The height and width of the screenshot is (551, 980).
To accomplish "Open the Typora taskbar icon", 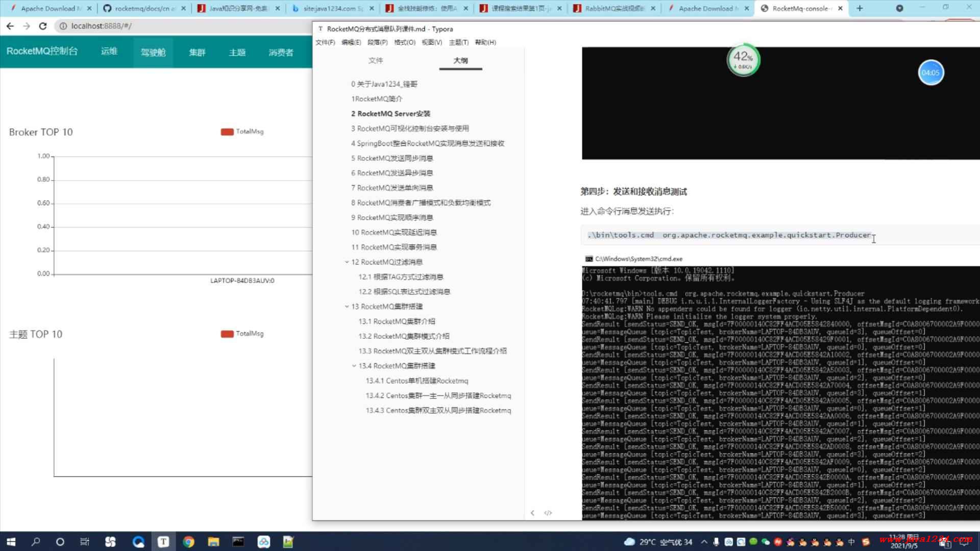I will click(x=163, y=541).
